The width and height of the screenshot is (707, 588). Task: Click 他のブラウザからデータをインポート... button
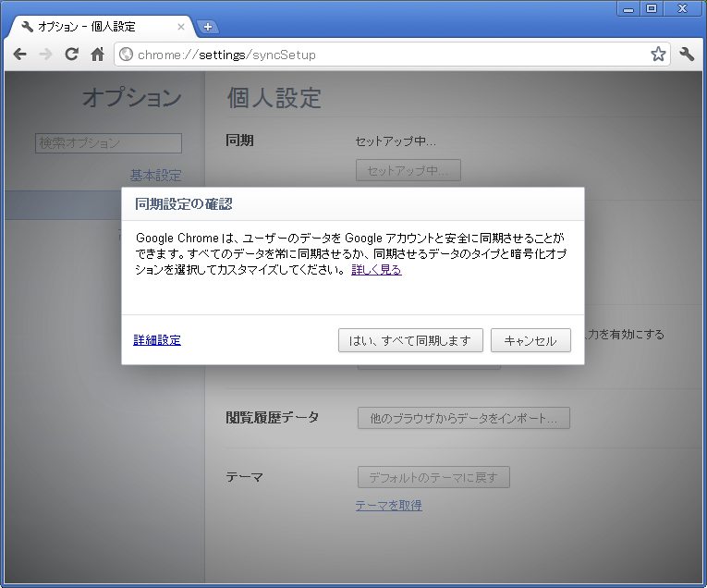(464, 418)
